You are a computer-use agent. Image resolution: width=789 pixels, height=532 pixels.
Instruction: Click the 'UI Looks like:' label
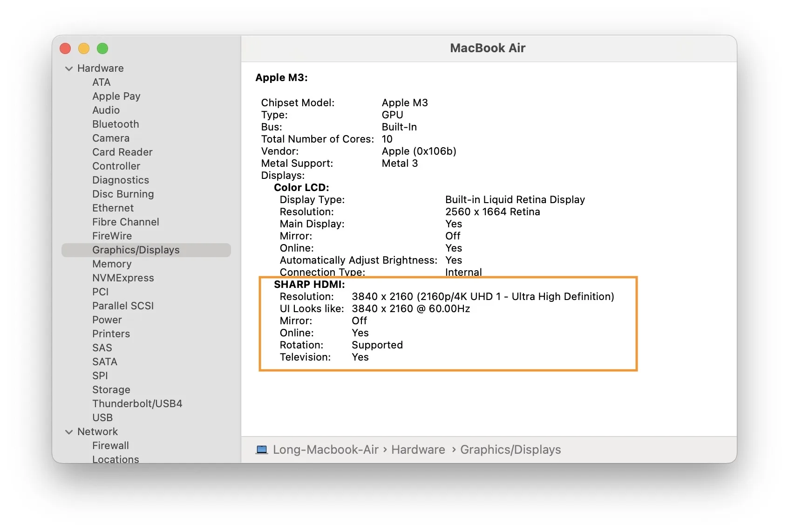(x=312, y=309)
